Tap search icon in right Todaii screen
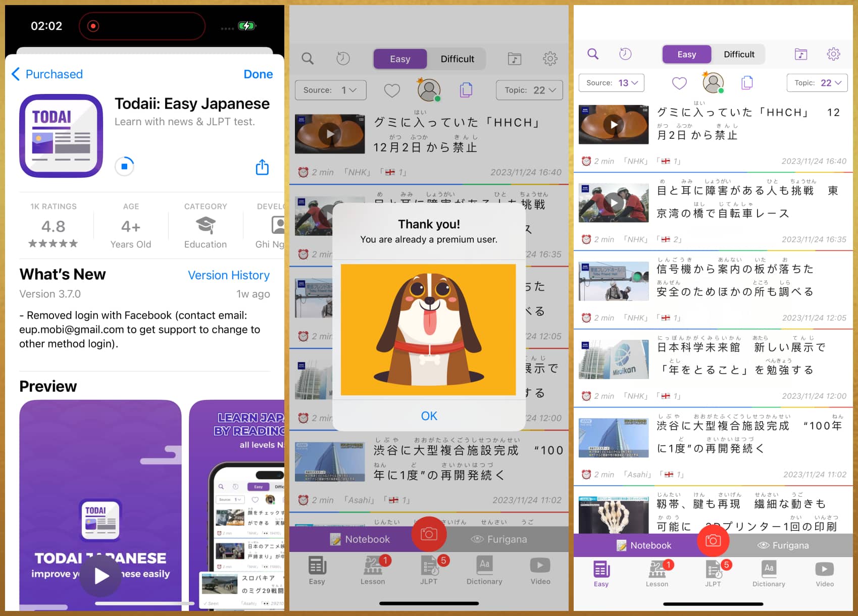This screenshot has width=858, height=616. click(x=593, y=54)
